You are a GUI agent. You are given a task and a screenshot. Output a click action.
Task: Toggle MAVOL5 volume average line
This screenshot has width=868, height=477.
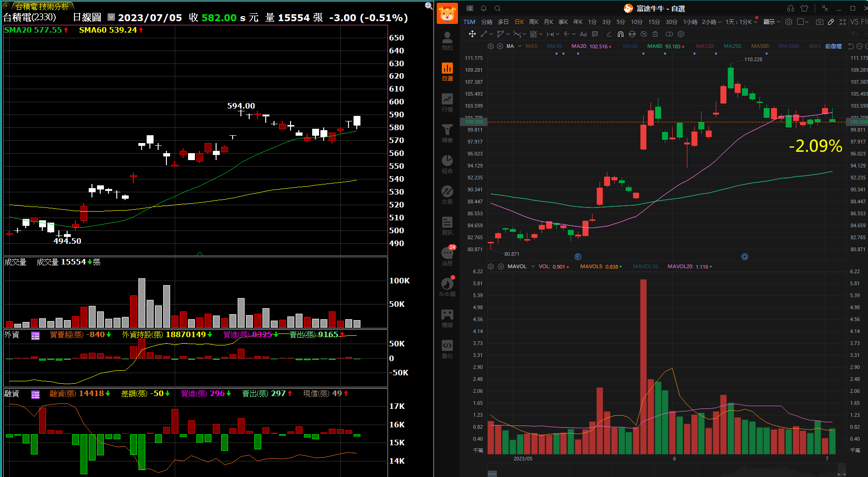tap(601, 266)
